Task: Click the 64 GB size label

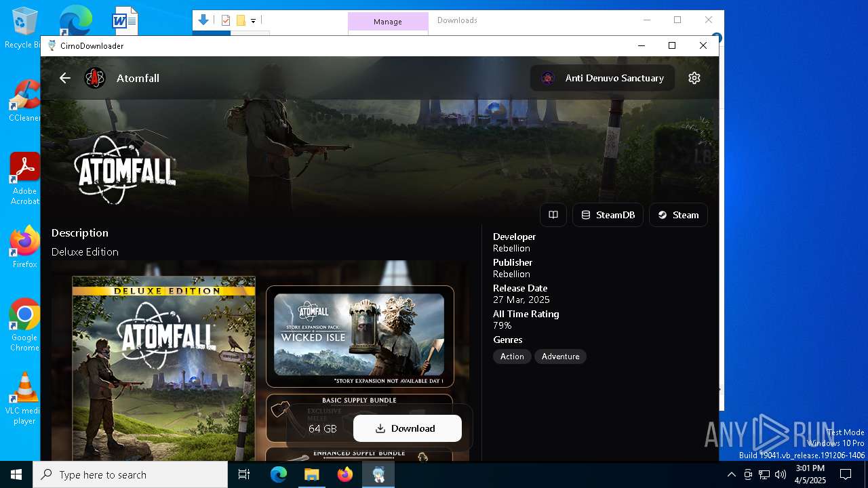Action: [x=323, y=428]
